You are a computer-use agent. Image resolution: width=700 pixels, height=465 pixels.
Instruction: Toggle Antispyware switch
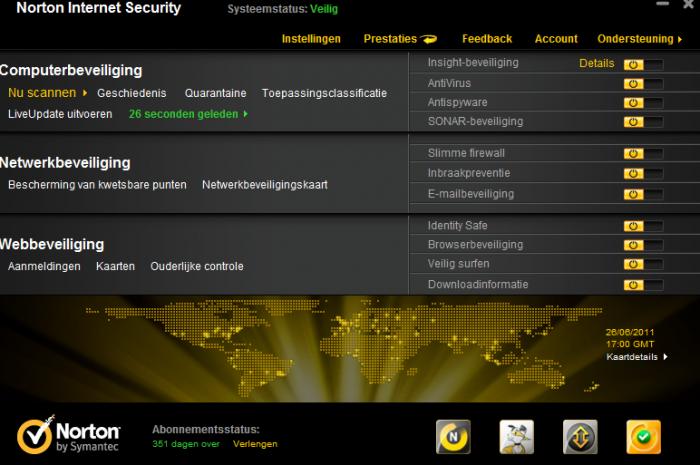click(x=643, y=103)
